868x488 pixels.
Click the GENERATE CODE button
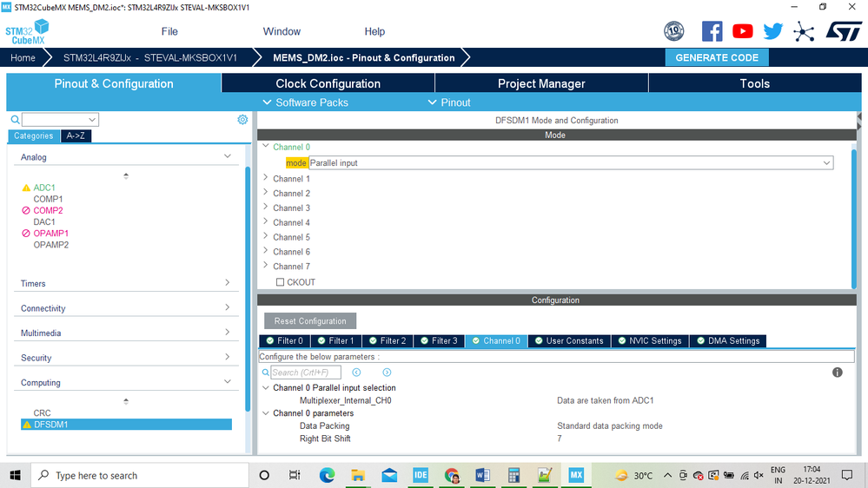click(717, 57)
